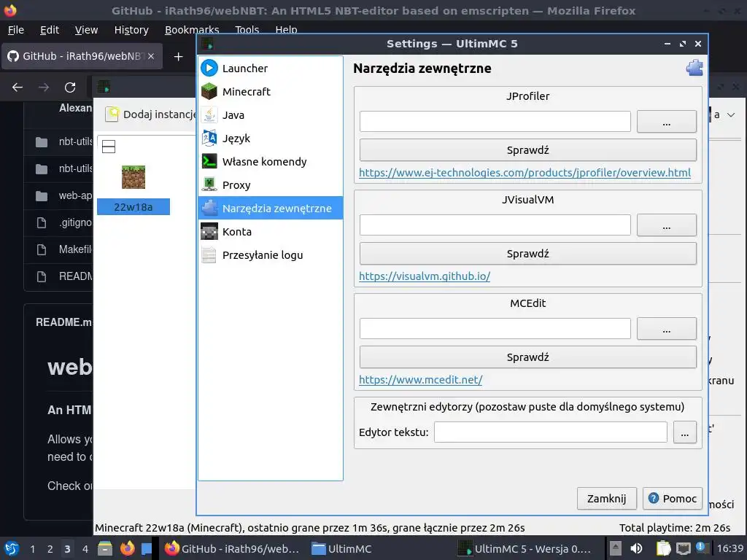Collapse the instance group toggle
Screen dimensions: 747x560
[109, 147]
